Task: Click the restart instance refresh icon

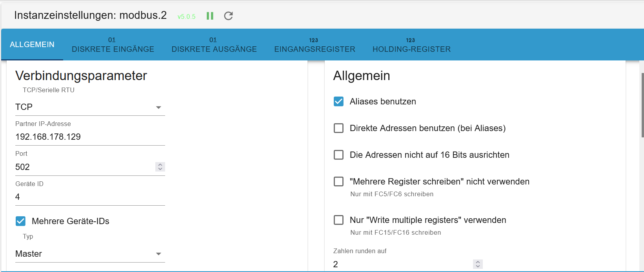Action: 228,16
